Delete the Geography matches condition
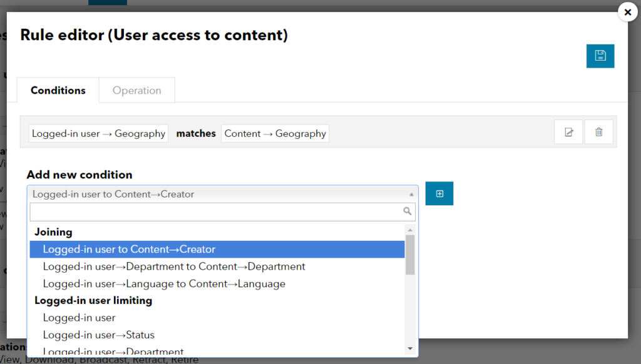The height and width of the screenshot is (364, 641). [599, 132]
